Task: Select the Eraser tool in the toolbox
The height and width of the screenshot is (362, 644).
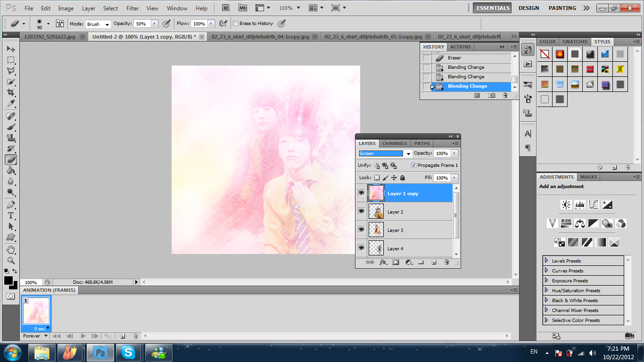Action: [x=11, y=160]
